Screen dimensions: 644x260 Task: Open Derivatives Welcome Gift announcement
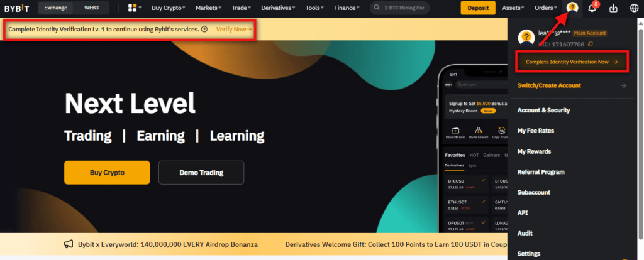click(396, 244)
